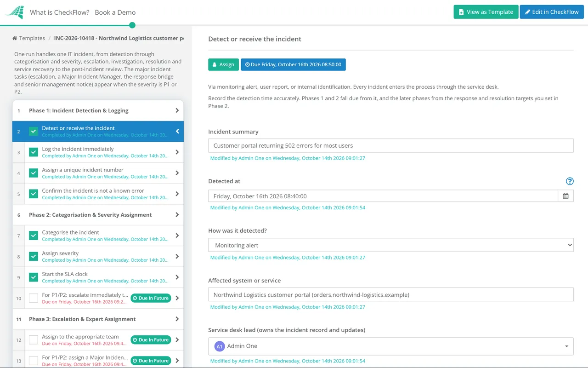Click the help question mark icon
This screenshot has width=588, height=368.
click(570, 181)
